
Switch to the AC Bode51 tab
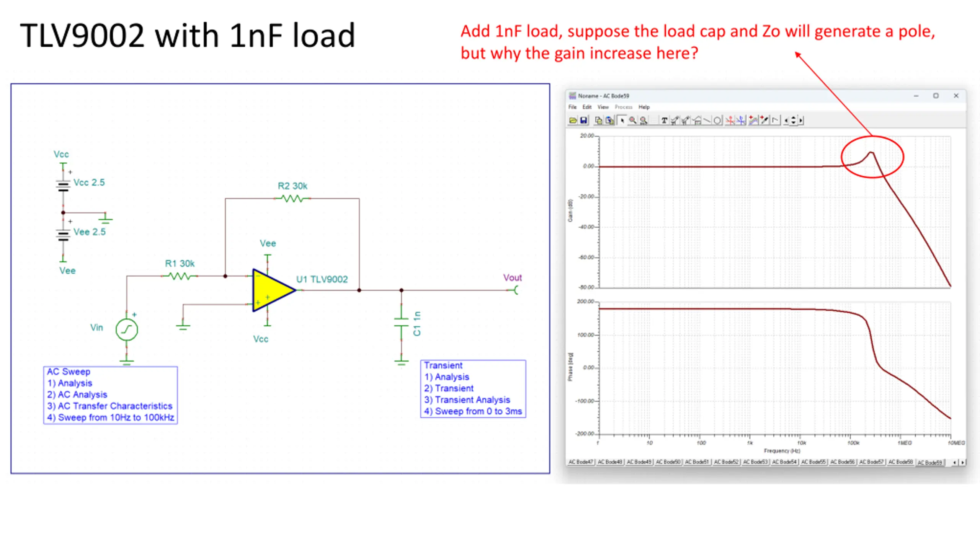click(697, 462)
